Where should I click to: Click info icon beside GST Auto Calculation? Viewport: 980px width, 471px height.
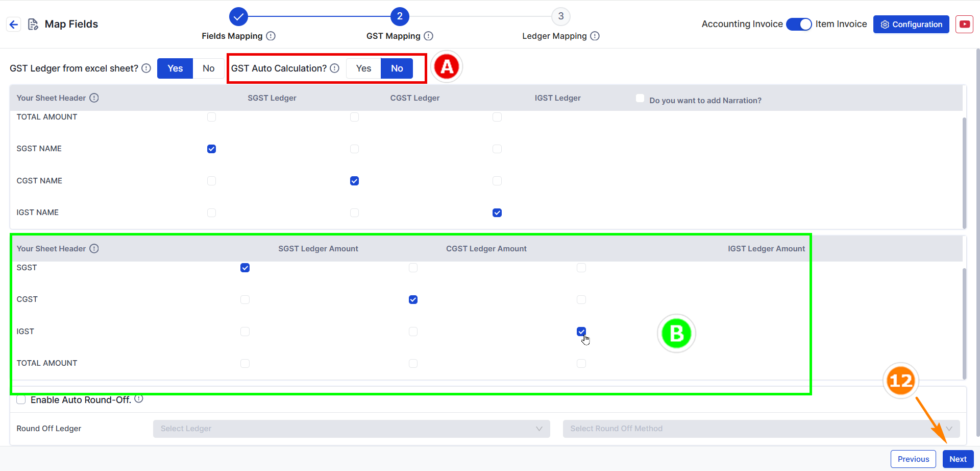[x=335, y=68]
